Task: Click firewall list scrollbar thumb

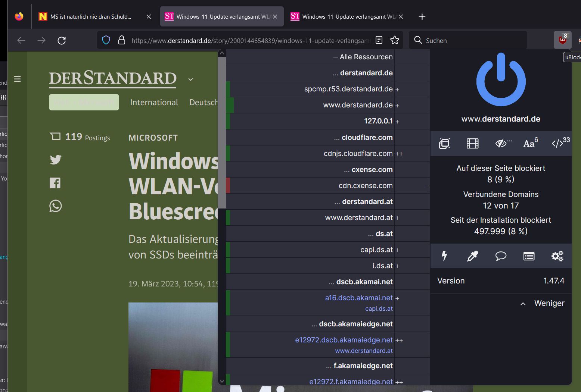Action: [222, 132]
